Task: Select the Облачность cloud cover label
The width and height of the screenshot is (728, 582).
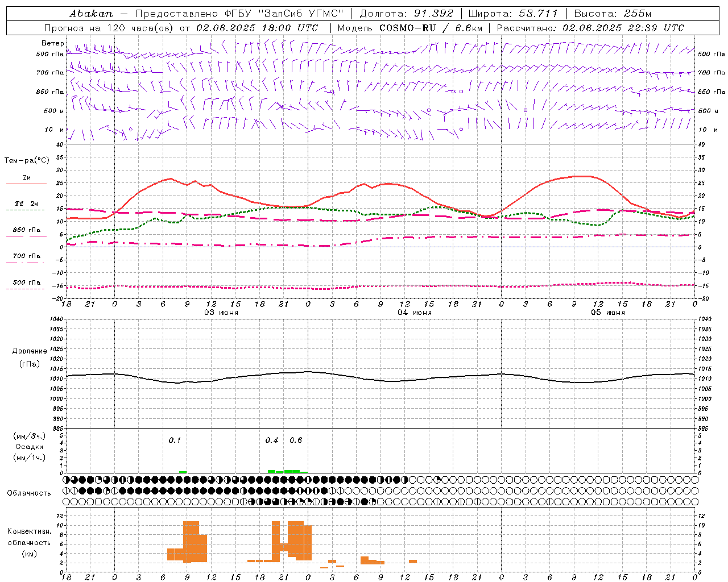Action: click(x=29, y=493)
